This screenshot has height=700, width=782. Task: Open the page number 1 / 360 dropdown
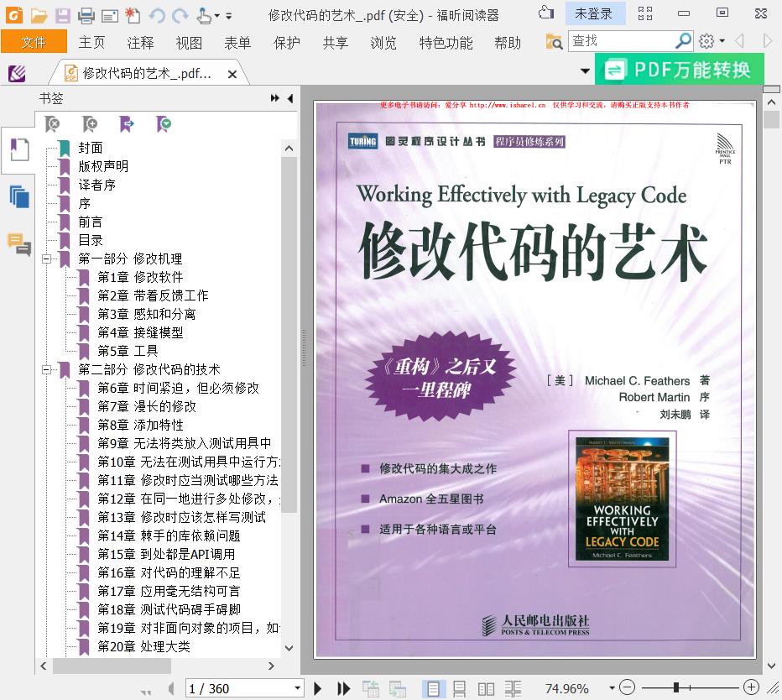(298, 687)
